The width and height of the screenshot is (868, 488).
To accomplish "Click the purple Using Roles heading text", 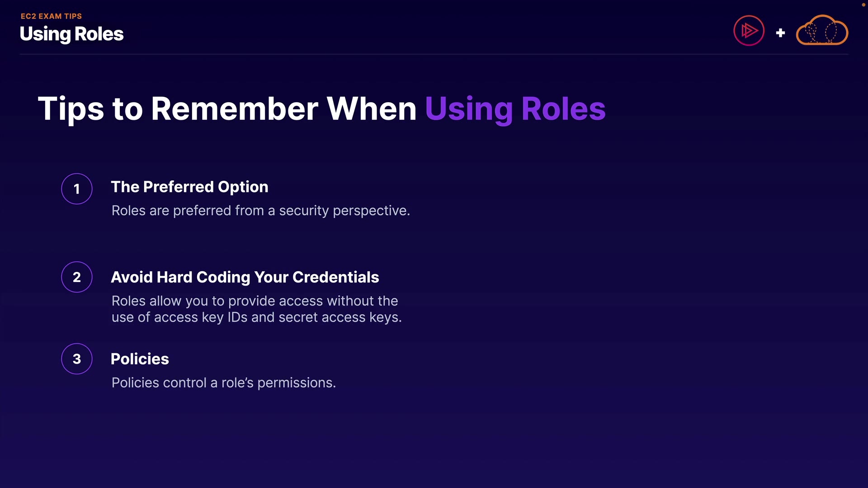I will click(x=515, y=109).
